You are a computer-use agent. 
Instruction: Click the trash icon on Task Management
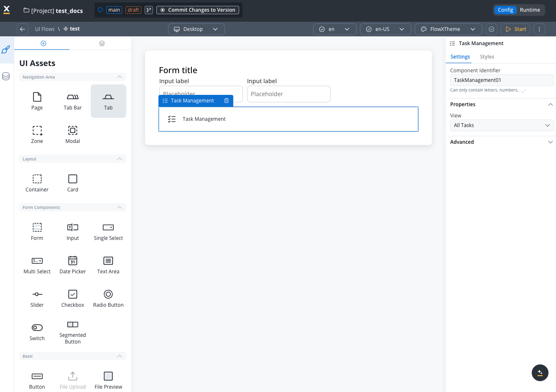tap(226, 101)
